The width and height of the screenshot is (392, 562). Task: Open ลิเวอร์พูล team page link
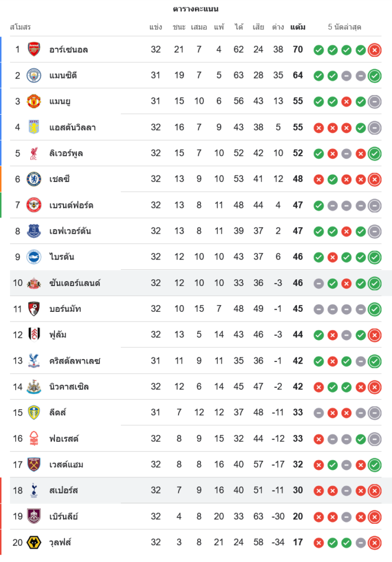tap(66, 153)
